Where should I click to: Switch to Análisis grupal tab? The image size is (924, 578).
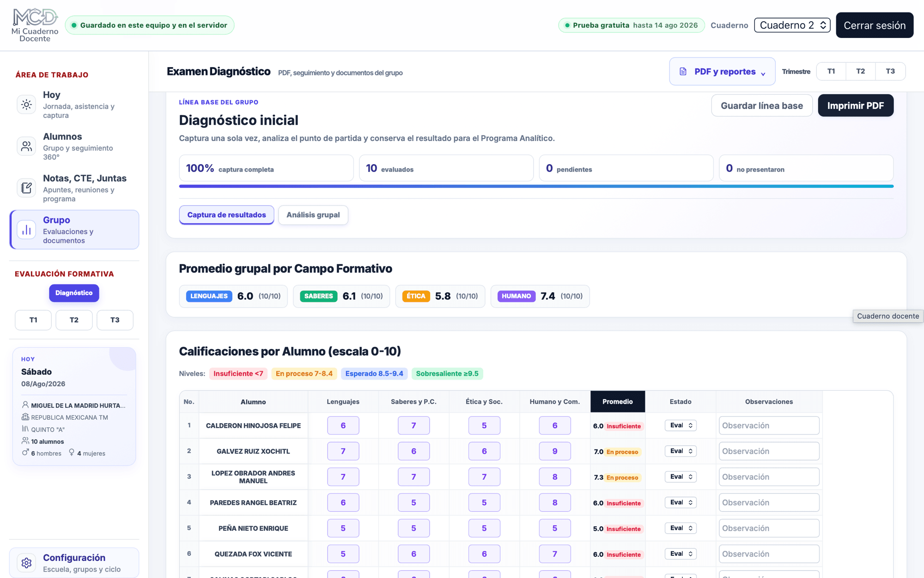[313, 215]
